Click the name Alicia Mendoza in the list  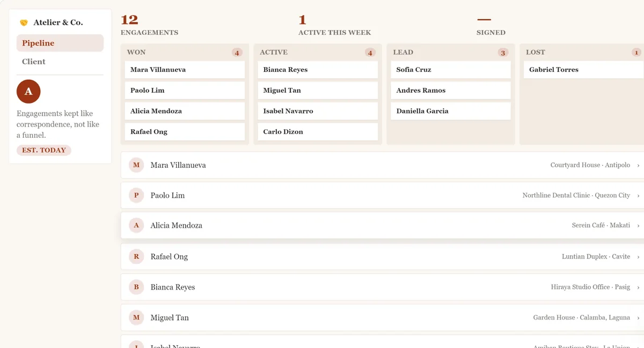tap(177, 225)
